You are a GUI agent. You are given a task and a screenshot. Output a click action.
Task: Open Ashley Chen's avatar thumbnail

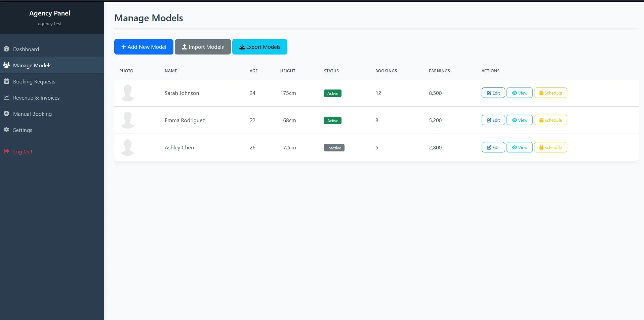128,147
